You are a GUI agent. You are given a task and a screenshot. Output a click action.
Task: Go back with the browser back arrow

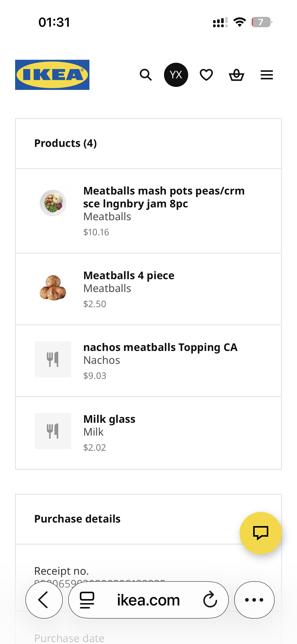(x=44, y=600)
